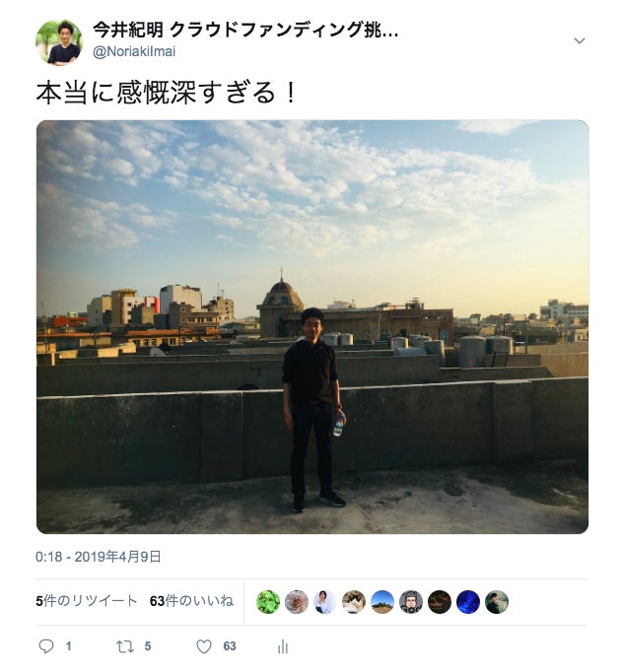Open the second liker avatar, pinkish photo
The width and height of the screenshot is (621, 672).
coord(297,602)
